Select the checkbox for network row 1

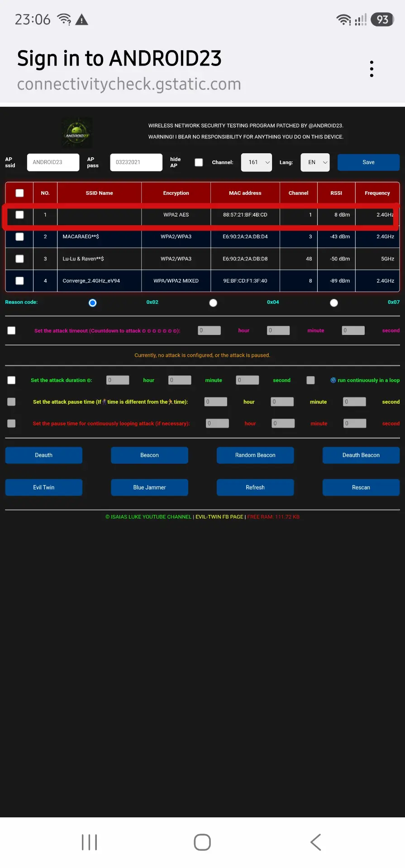[x=19, y=215]
